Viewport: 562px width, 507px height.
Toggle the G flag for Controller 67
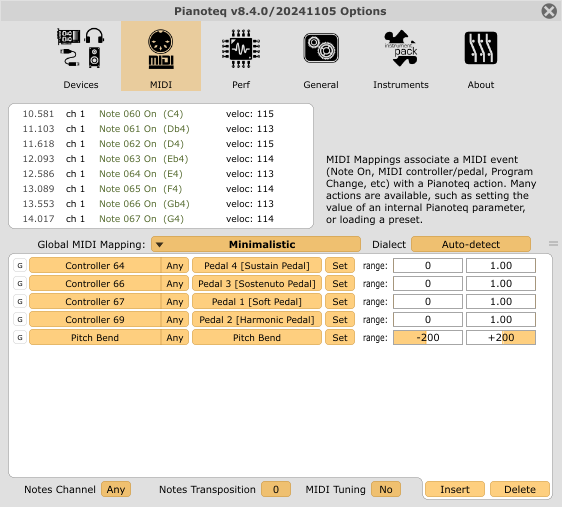(20, 301)
